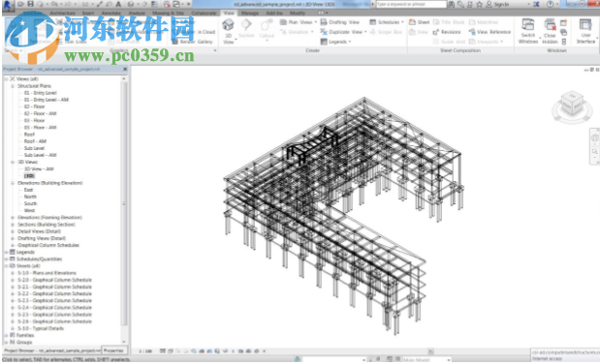Click the Sheet icon

click(412, 22)
